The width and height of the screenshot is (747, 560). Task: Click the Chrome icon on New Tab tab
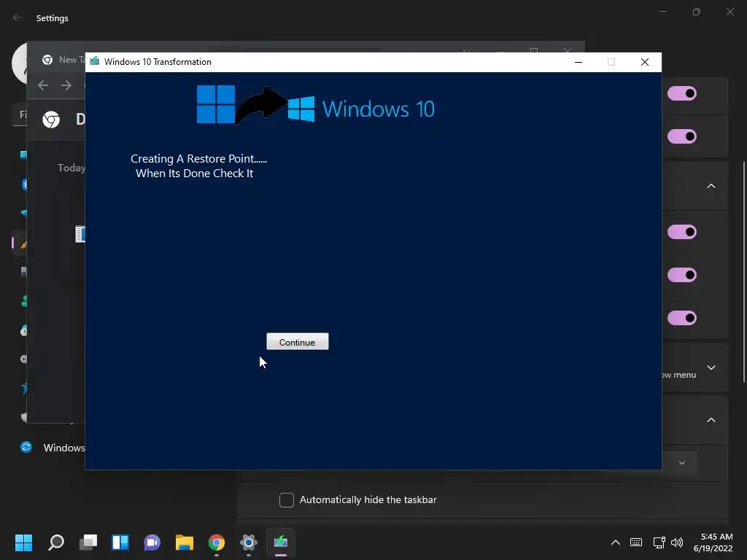tap(47, 60)
